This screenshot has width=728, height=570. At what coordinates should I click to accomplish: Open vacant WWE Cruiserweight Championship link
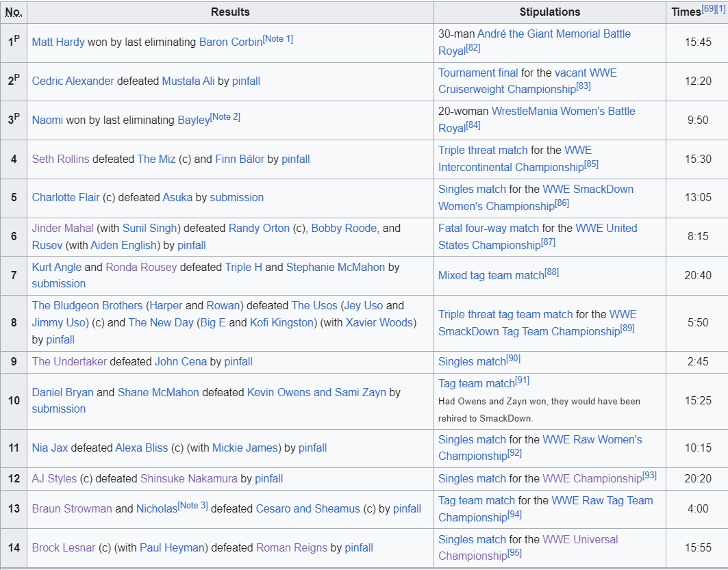[x=527, y=81]
